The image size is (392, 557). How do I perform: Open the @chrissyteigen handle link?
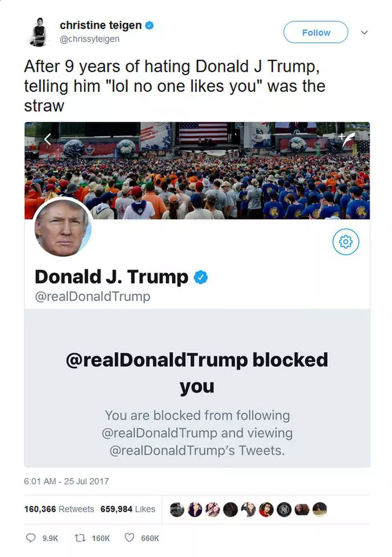tap(90, 39)
